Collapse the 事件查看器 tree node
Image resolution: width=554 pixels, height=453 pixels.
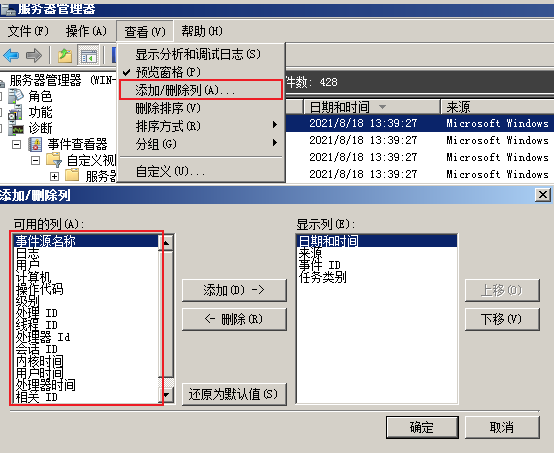pos(17,145)
